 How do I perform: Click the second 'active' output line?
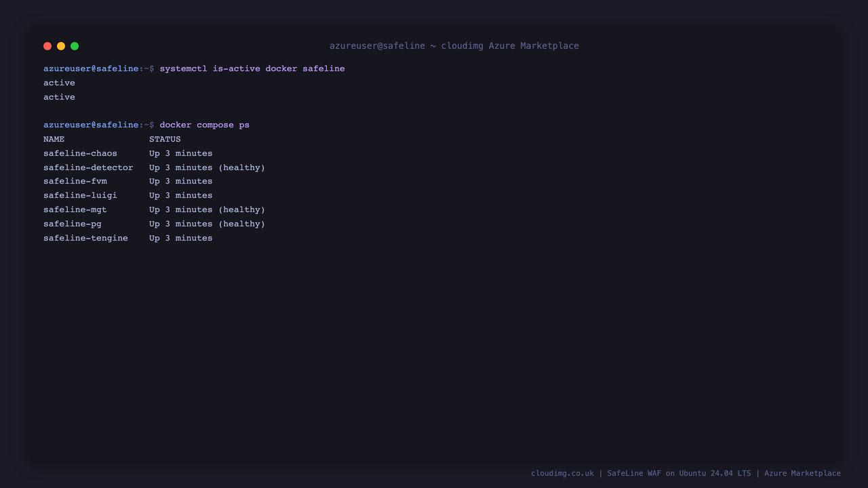tap(60, 97)
